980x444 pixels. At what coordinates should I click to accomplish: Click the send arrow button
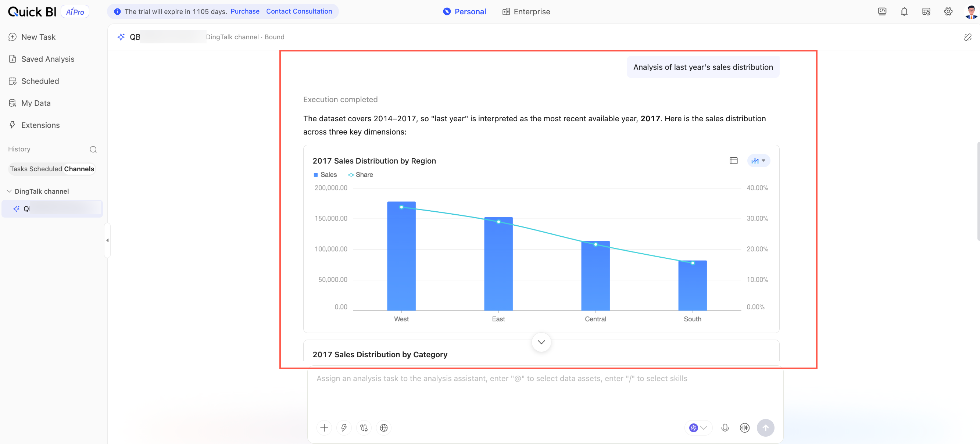pos(765,427)
